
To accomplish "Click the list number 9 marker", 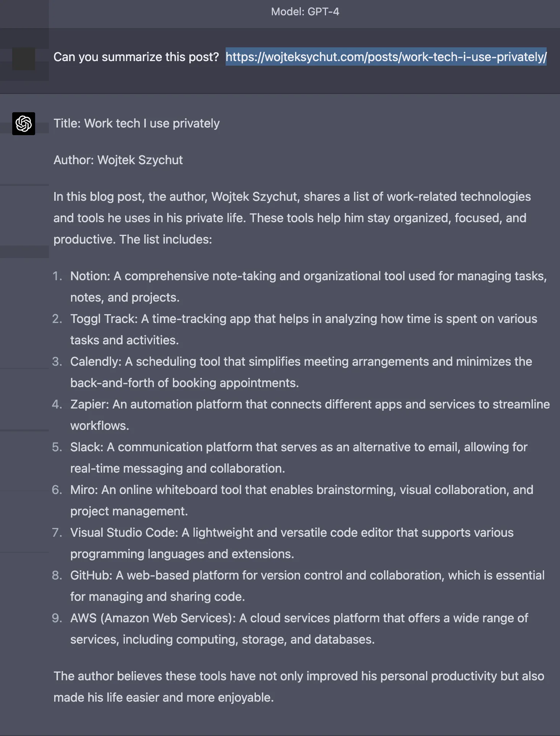I will (57, 618).
